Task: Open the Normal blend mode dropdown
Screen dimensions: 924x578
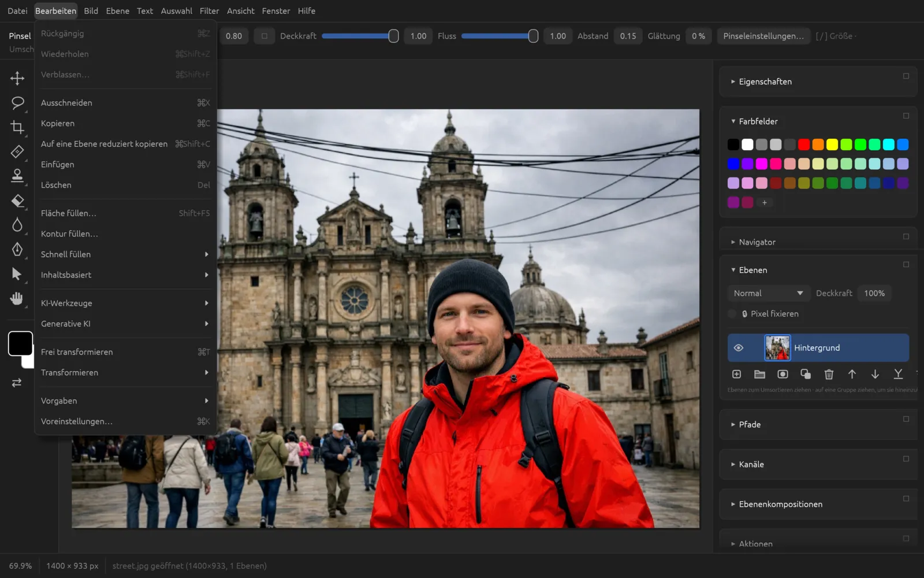Action: click(x=768, y=294)
